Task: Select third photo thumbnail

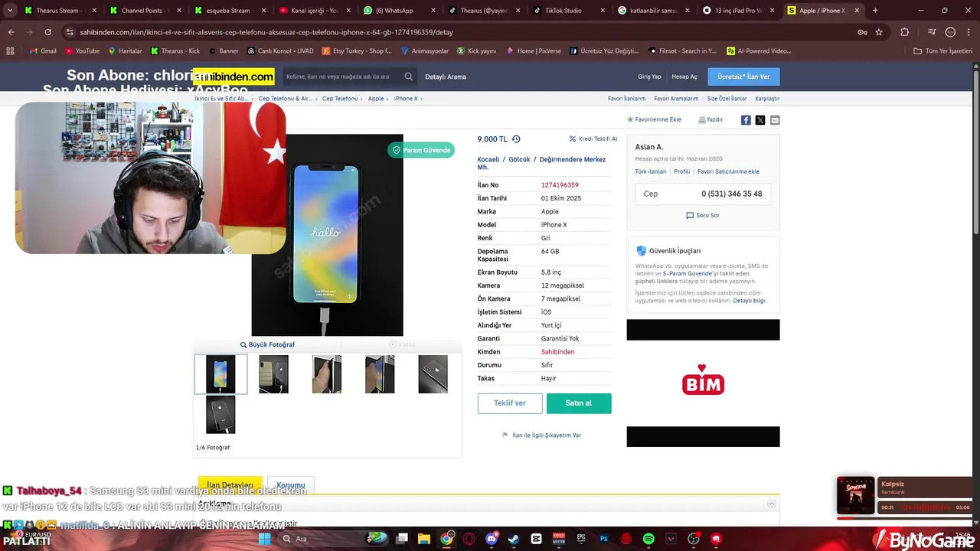Action: pyautogui.click(x=327, y=374)
